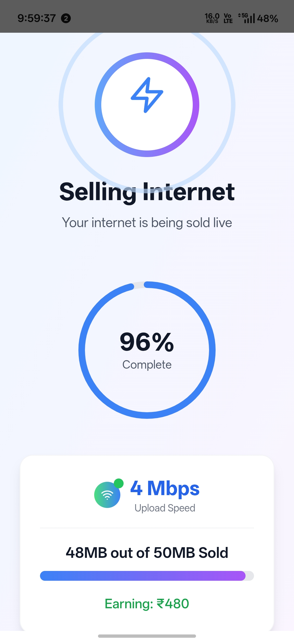Tap the Earning ₹480 text

coord(147,604)
